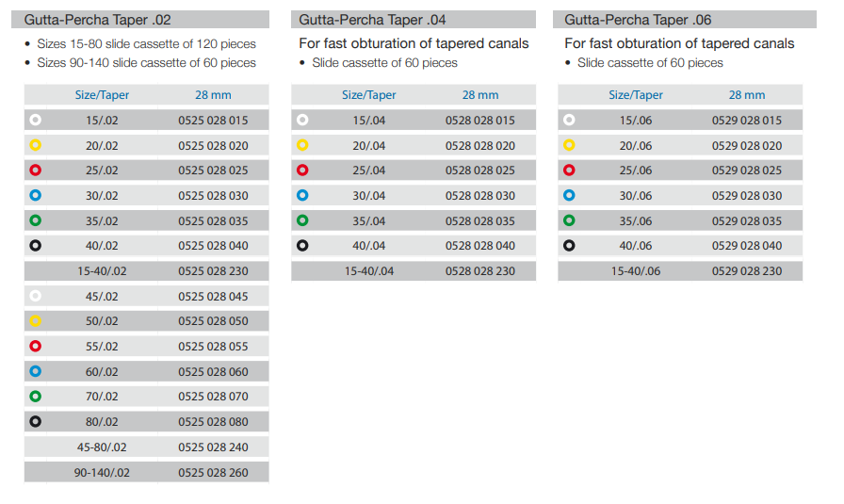Select the Gutta-Percha Taper .06 heading
The image size is (844, 504).
tap(638, 20)
